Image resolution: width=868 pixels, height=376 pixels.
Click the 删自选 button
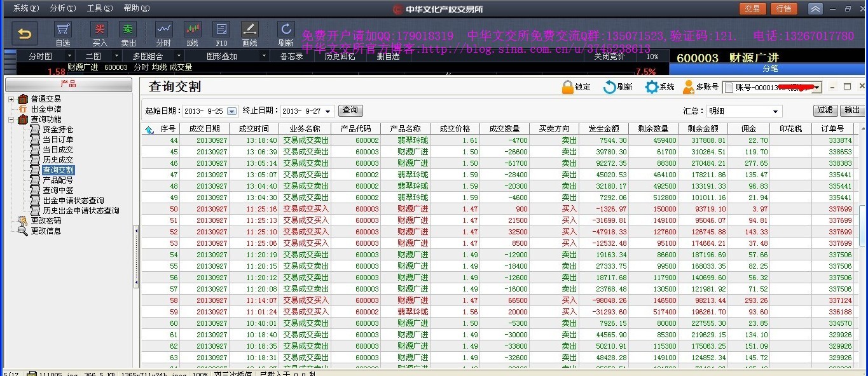point(388,57)
